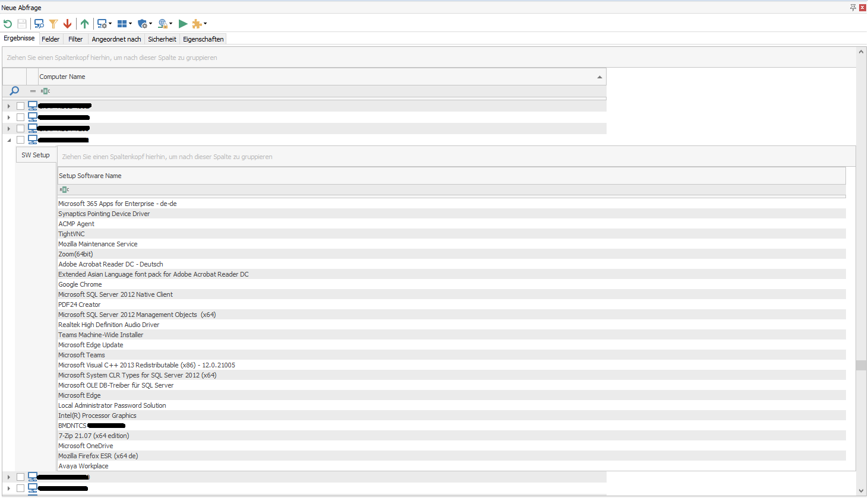Screen dimensions: 868x498
Task: Expand the topmost computer row arrow
Action: (x=9, y=106)
